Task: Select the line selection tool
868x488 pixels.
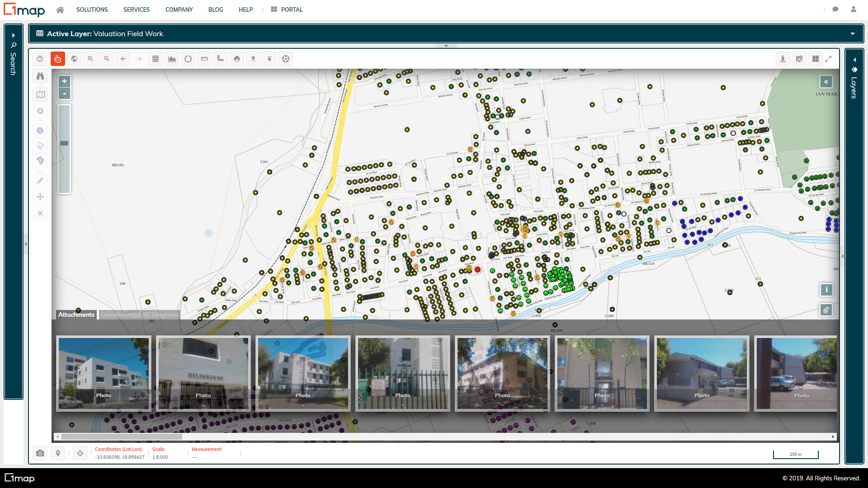Action: pyautogui.click(x=40, y=145)
